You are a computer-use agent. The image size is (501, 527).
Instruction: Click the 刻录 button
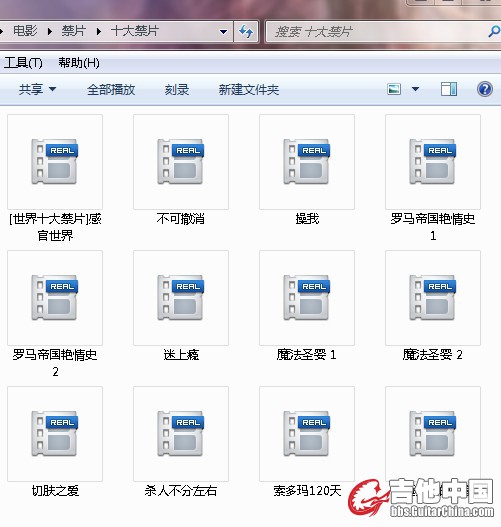point(177,90)
